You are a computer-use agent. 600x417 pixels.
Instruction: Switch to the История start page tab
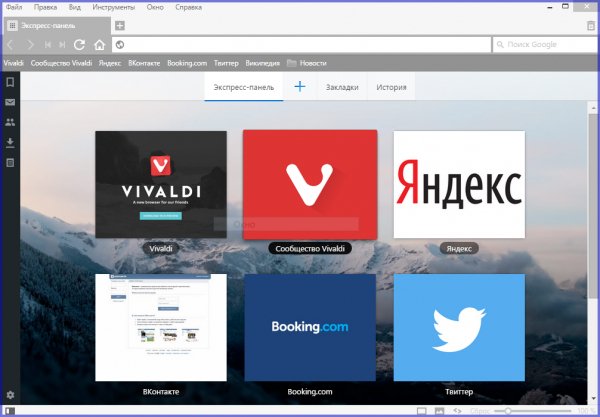point(391,87)
